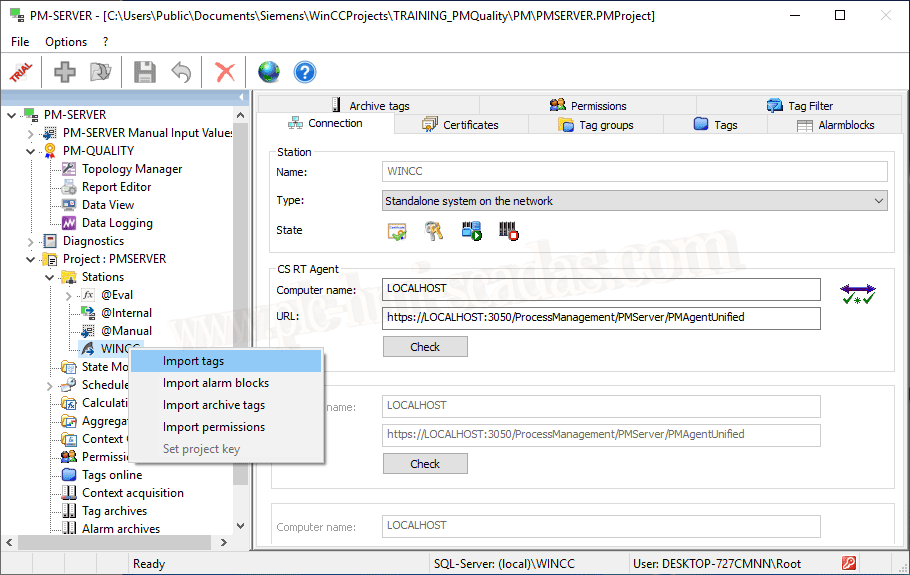Expand the Diagnostics tree node

pos(30,241)
